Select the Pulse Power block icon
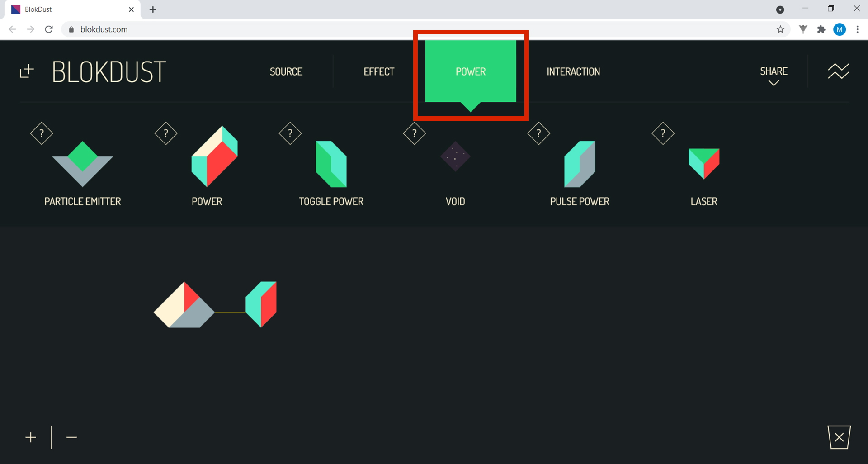This screenshot has width=868, height=464. (580, 164)
